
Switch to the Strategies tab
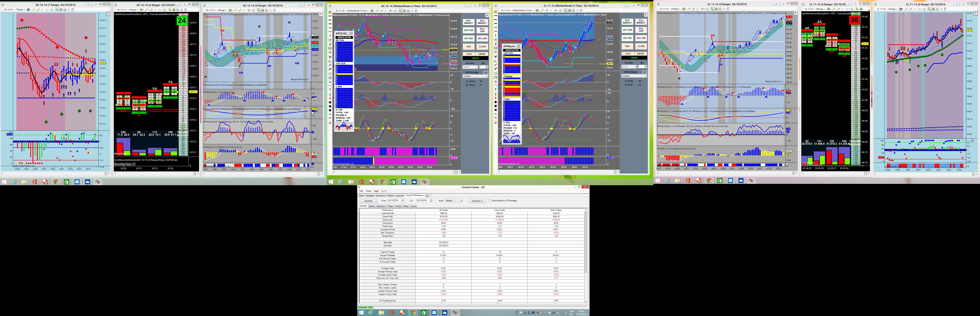coord(370,196)
